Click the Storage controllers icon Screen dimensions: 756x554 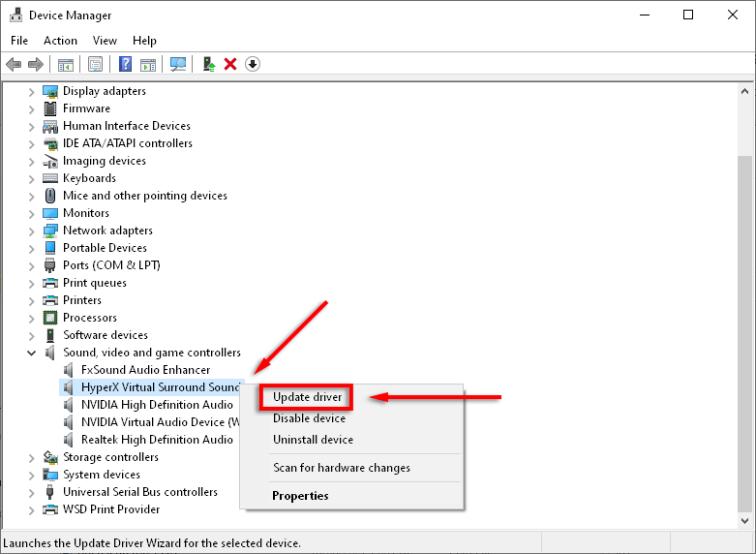click(50, 457)
